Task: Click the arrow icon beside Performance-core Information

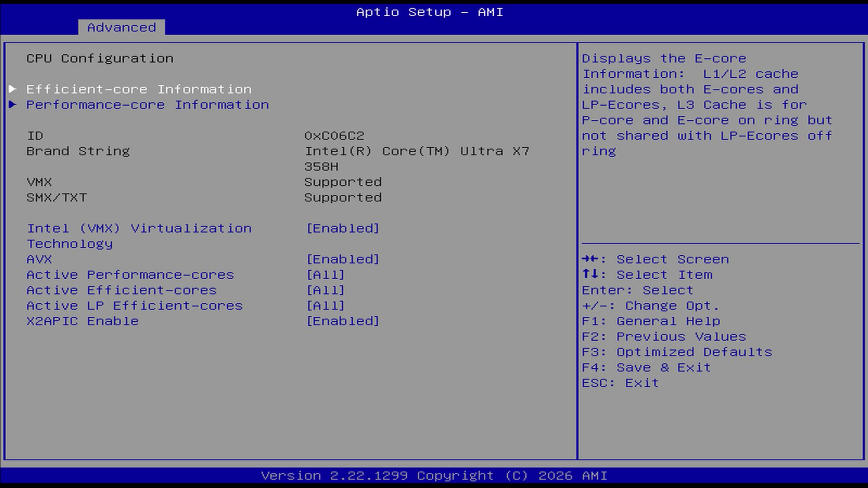Action: pos(13,105)
